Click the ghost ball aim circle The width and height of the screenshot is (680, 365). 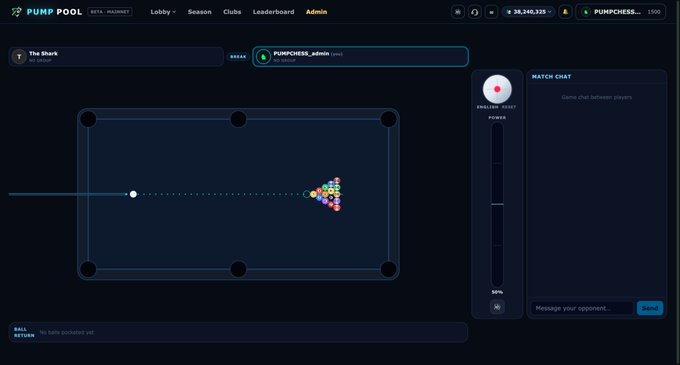point(307,194)
